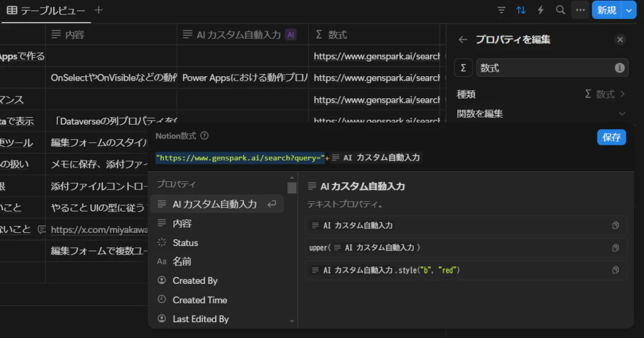Click the cell 編集フォームで複数ユー
The image size is (644, 338).
pos(97,251)
